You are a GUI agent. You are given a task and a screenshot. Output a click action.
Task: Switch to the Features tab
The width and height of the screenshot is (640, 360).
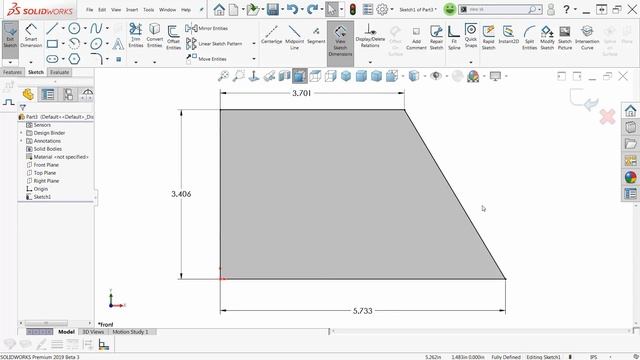coord(12,72)
